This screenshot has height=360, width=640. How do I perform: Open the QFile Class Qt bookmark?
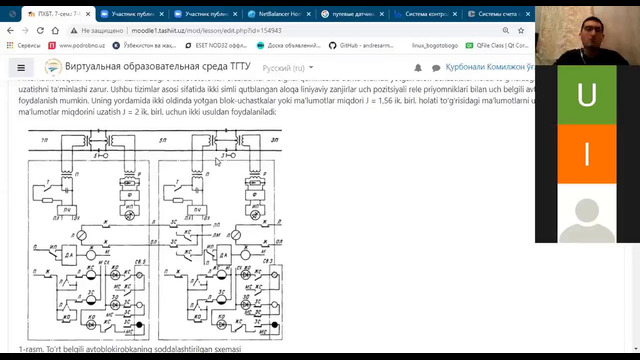(x=498, y=45)
